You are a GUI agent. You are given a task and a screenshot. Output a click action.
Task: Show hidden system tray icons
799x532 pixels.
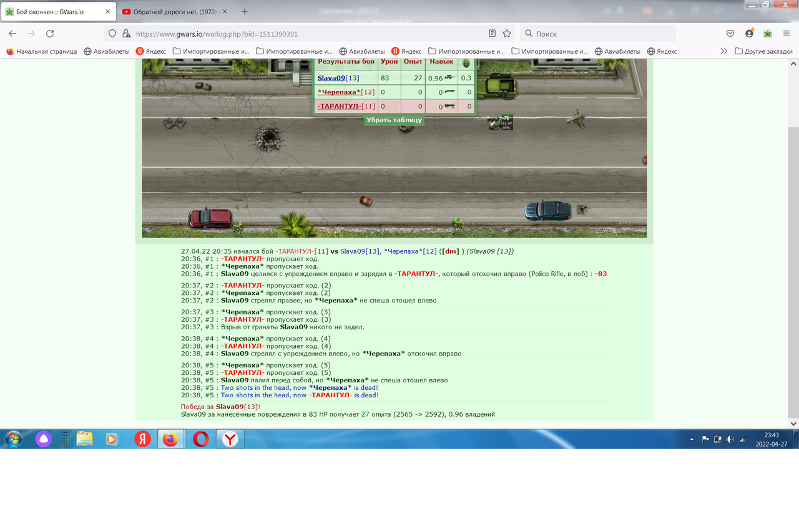[692, 439]
